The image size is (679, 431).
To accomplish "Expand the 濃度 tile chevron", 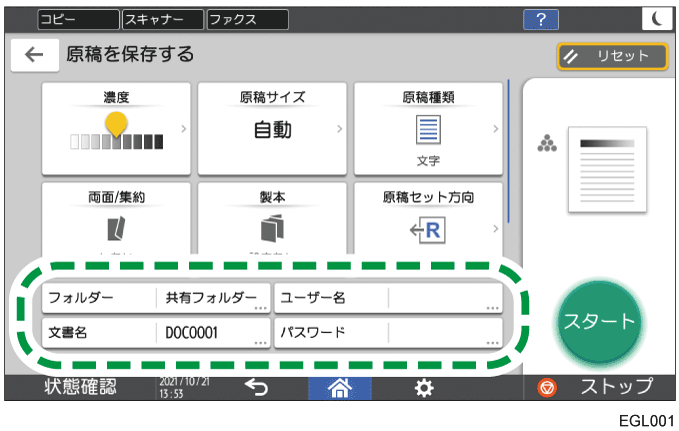I will 183,129.
